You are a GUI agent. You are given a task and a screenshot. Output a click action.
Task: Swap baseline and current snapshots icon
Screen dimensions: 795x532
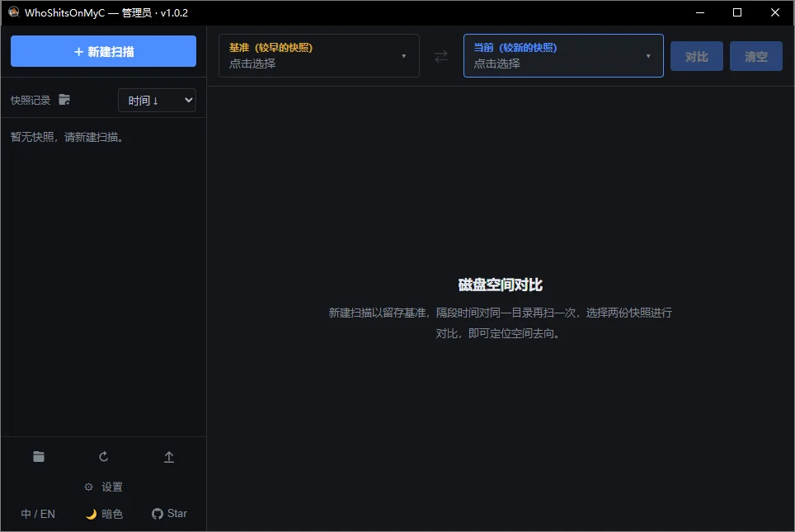click(x=441, y=56)
